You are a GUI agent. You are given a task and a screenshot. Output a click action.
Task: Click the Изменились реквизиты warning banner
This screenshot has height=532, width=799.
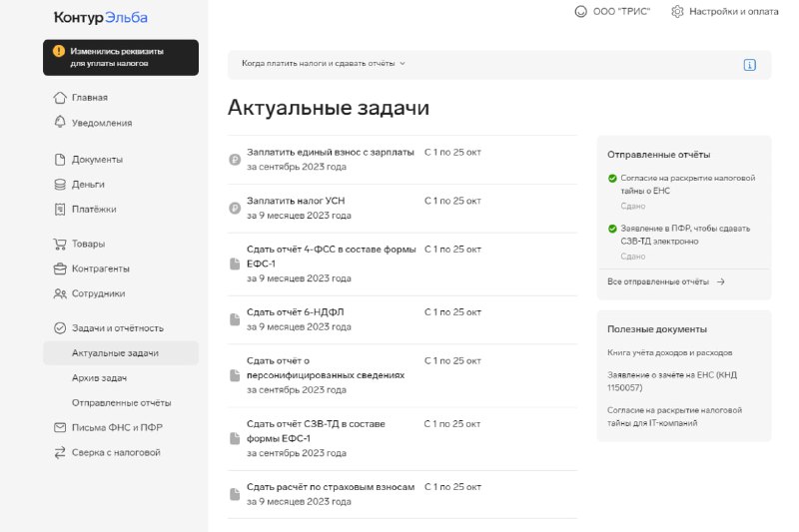(x=120, y=57)
